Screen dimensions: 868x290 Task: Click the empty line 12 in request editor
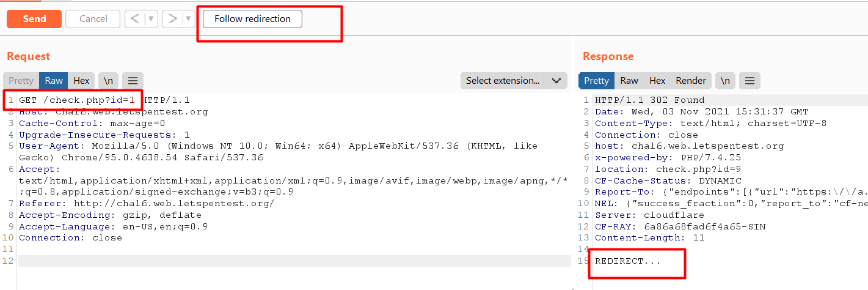[294, 261]
